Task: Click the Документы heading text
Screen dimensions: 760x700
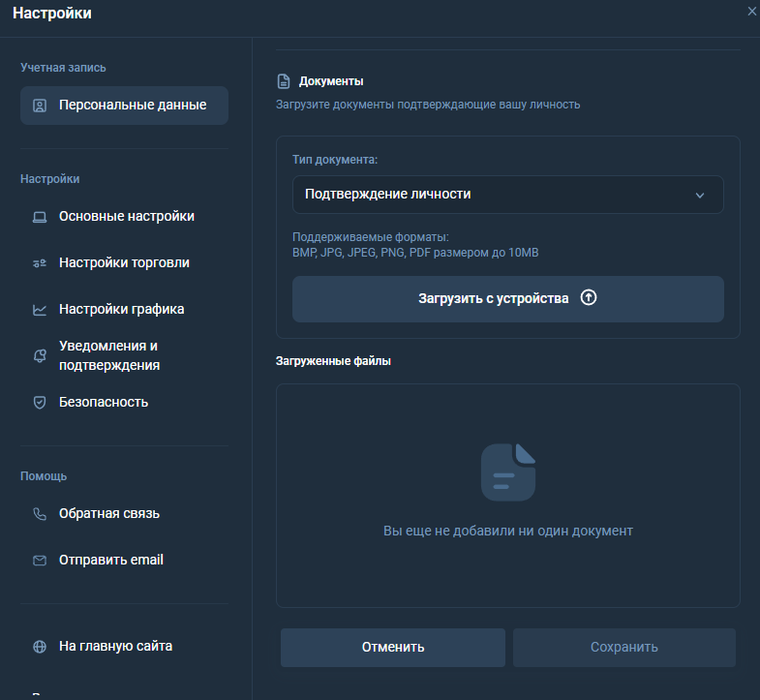Action: point(331,81)
